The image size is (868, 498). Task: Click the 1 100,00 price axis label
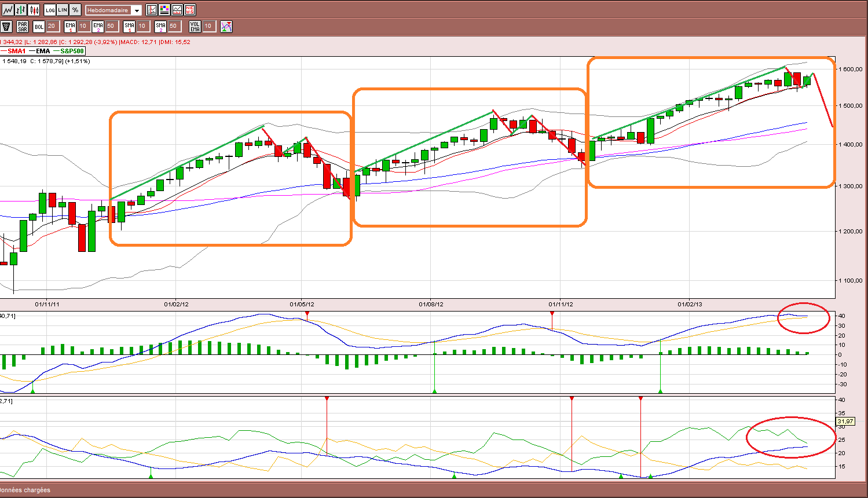tap(851, 281)
